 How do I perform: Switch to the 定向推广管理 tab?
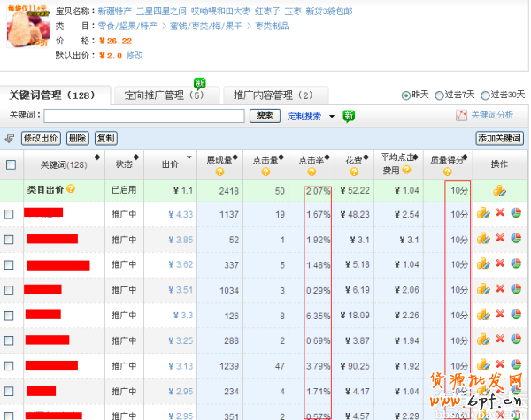point(164,95)
